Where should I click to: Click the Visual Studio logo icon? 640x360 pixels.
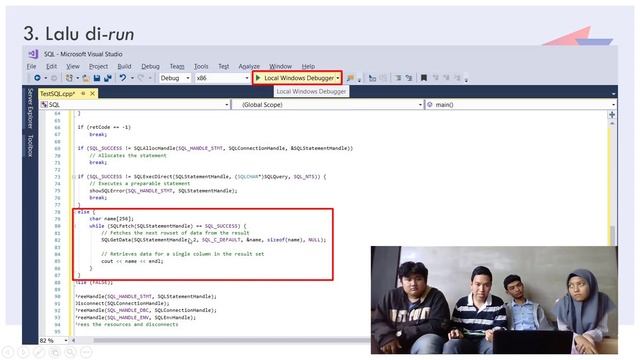click(x=33, y=54)
